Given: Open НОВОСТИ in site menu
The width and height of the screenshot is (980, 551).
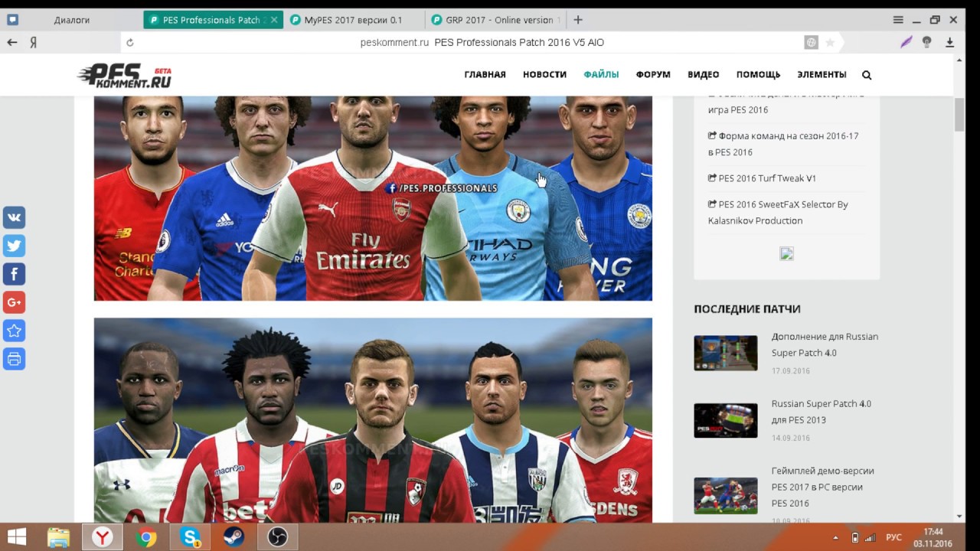Looking at the screenshot, I should (544, 75).
